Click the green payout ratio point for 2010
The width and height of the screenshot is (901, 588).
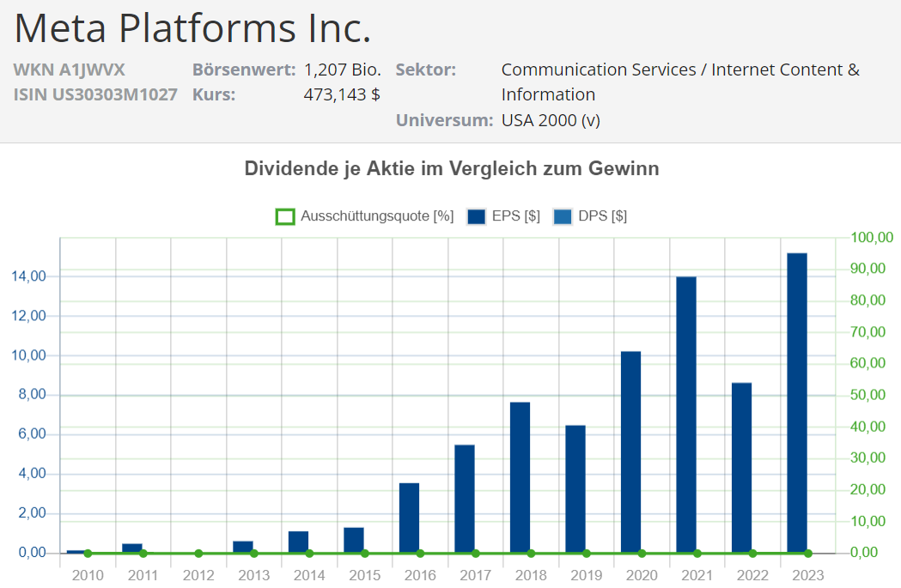point(88,554)
